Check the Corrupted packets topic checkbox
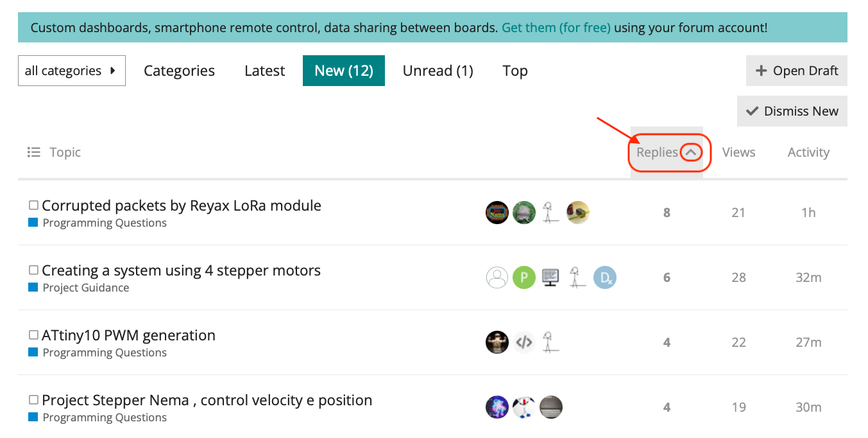Image resolution: width=868 pixels, height=438 pixels. pos(34,206)
